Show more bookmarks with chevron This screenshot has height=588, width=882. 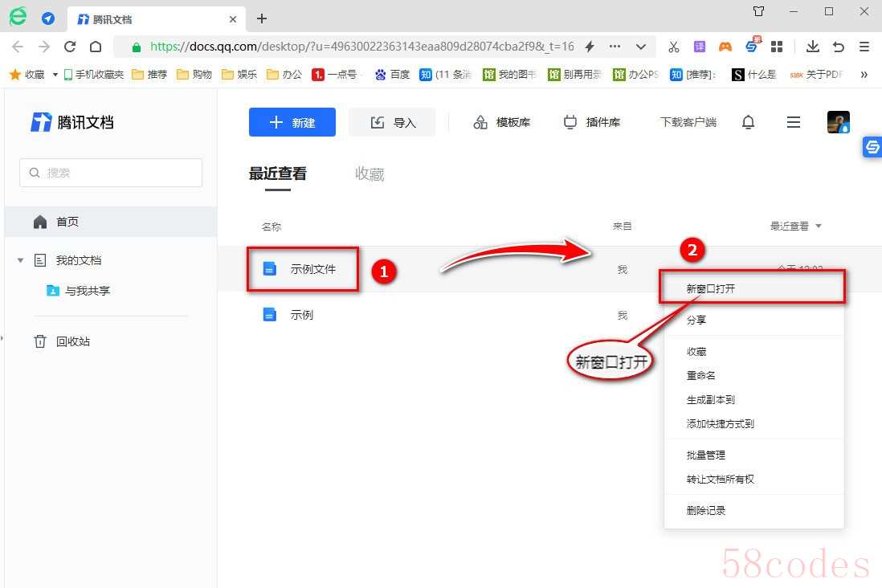coord(864,74)
